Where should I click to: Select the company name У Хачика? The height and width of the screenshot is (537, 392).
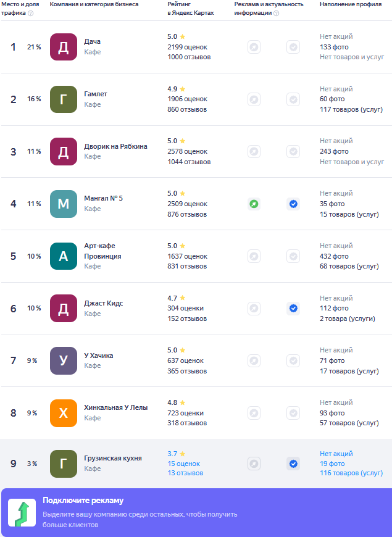[99, 356]
